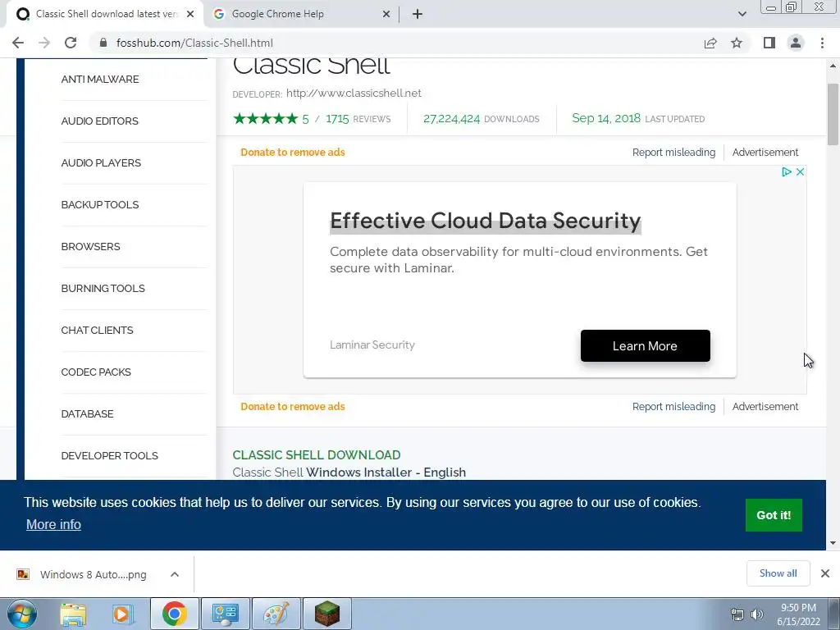
Task: Click top Donate to remove ads link
Action: 293,152
